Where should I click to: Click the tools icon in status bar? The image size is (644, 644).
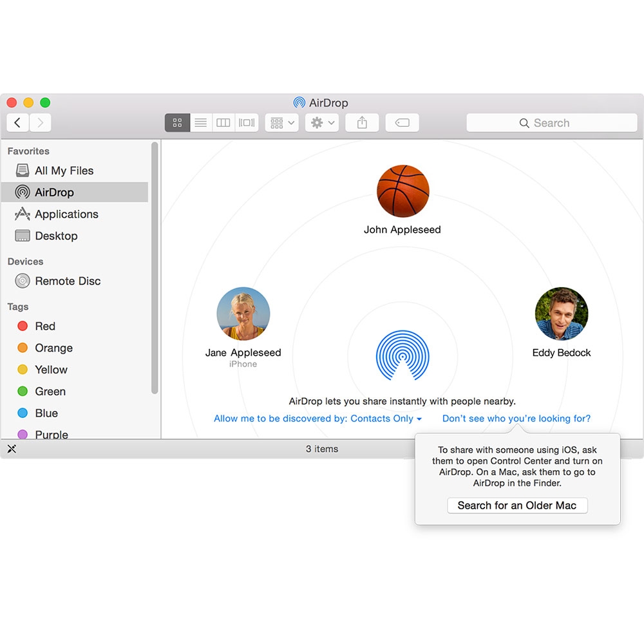coord(12,449)
